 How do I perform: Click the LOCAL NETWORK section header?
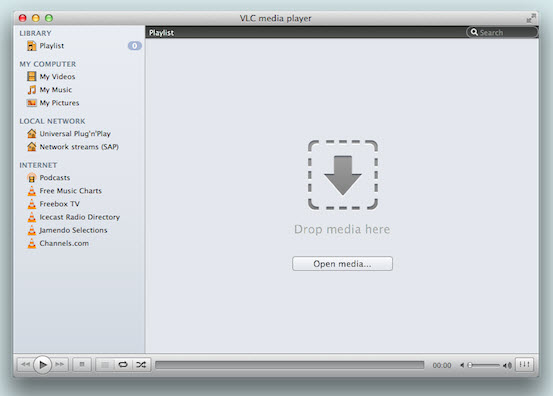pos(52,121)
